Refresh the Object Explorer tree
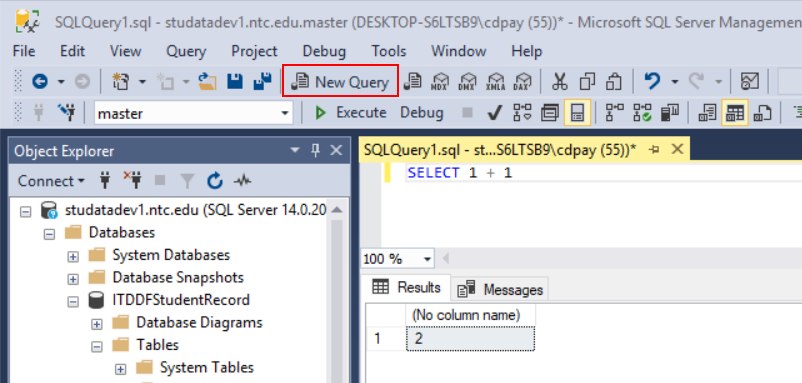Image resolution: width=802 pixels, height=383 pixels. (x=215, y=181)
